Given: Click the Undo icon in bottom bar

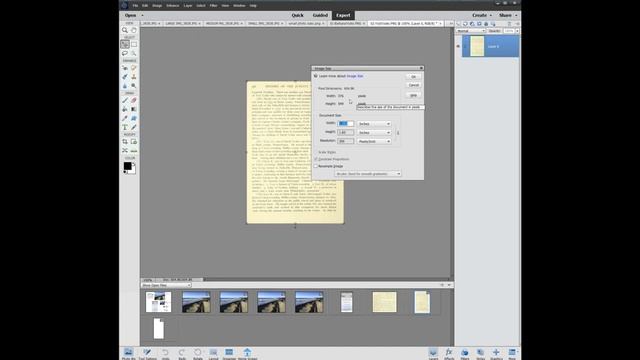Looking at the screenshot, I should 165,353.
